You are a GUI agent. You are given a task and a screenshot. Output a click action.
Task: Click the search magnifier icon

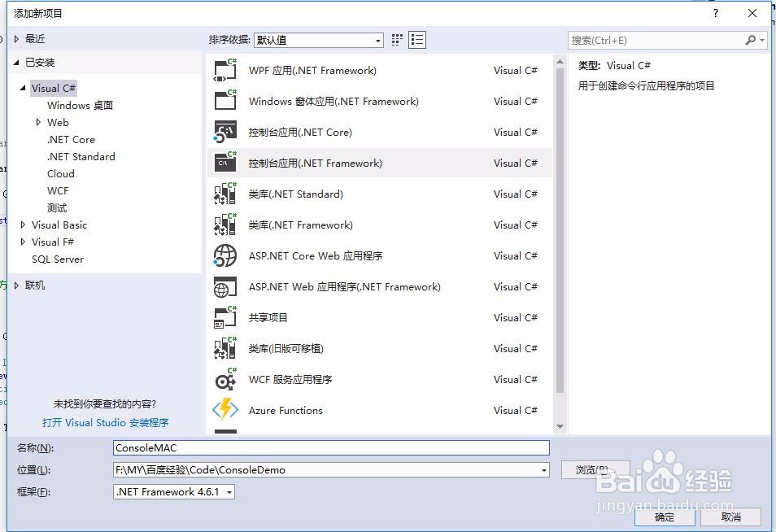click(750, 40)
